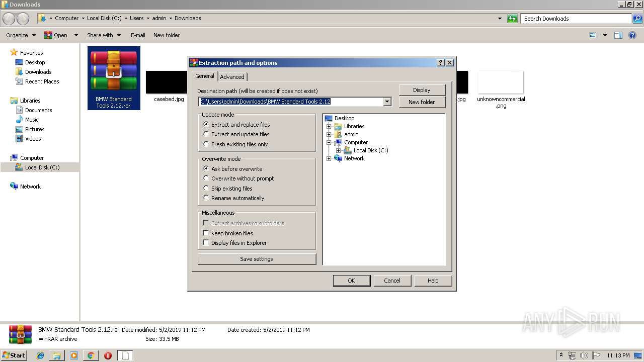Open Windows Media Player taskbar icon

click(x=74, y=355)
